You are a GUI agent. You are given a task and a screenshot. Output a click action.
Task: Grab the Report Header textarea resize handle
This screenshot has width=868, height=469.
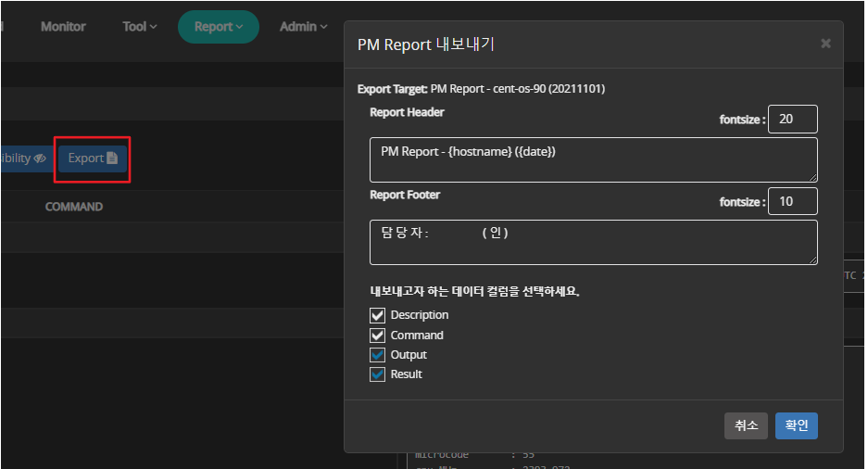[x=812, y=177]
